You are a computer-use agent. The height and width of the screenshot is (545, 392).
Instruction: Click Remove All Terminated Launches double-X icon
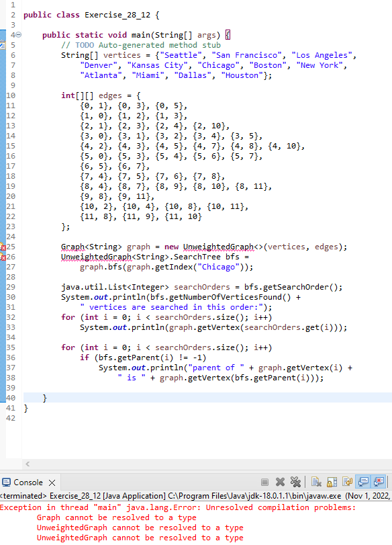[x=295, y=482]
